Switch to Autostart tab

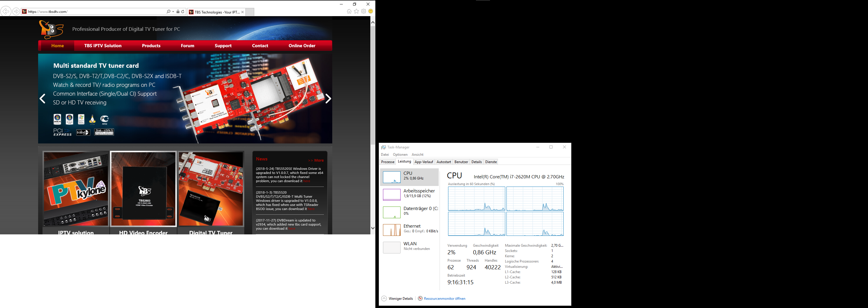[444, 162]
